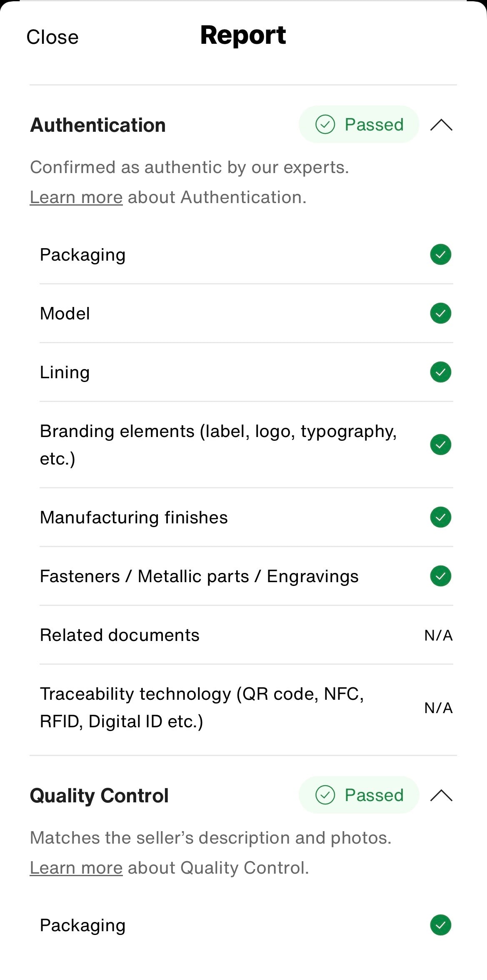
Task: Tap the Quality Control heading
Action: [x=99, y=796]
